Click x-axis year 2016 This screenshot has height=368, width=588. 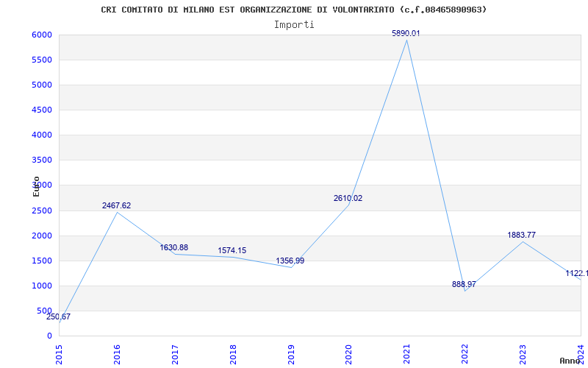tap(117, 354)
